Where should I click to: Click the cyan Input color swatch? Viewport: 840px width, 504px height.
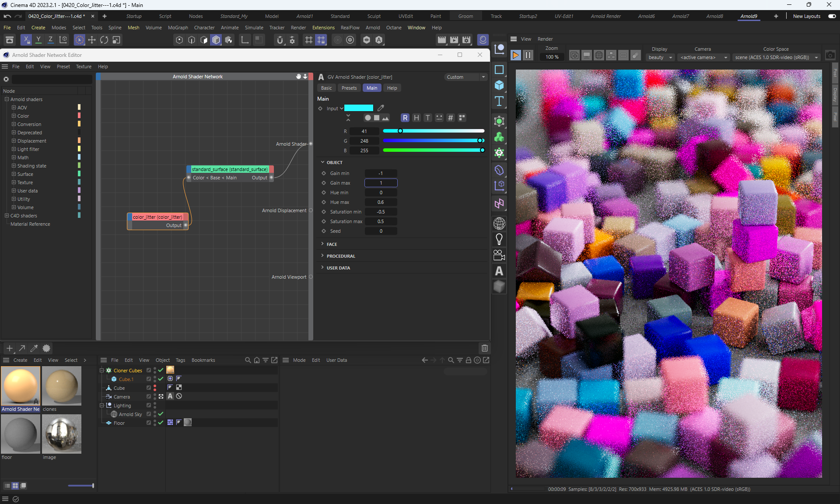359,108
